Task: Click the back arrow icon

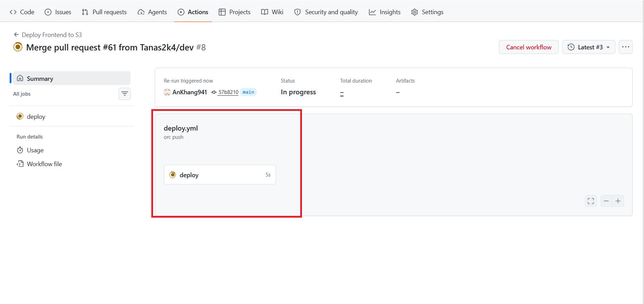Action: tap(16, 35)
